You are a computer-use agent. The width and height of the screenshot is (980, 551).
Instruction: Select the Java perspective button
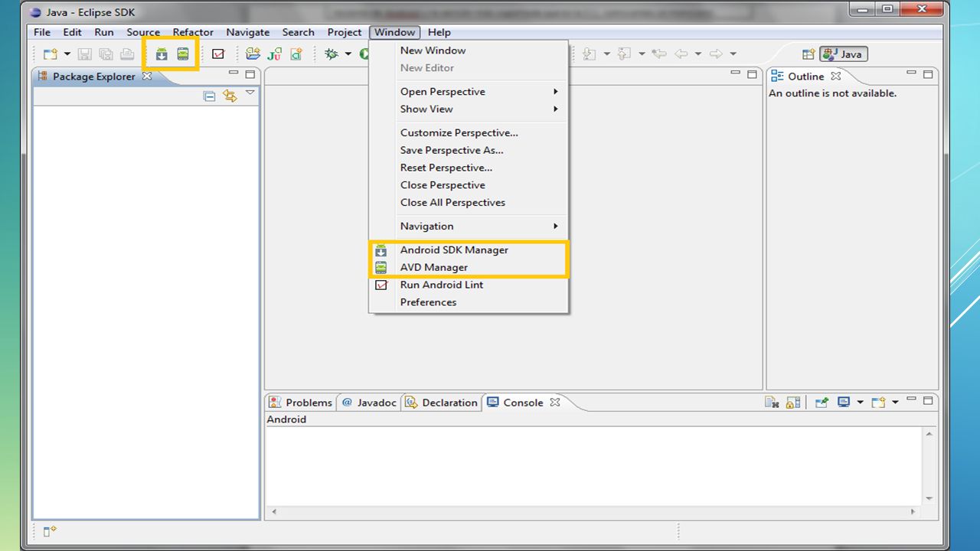pos(844,54)
